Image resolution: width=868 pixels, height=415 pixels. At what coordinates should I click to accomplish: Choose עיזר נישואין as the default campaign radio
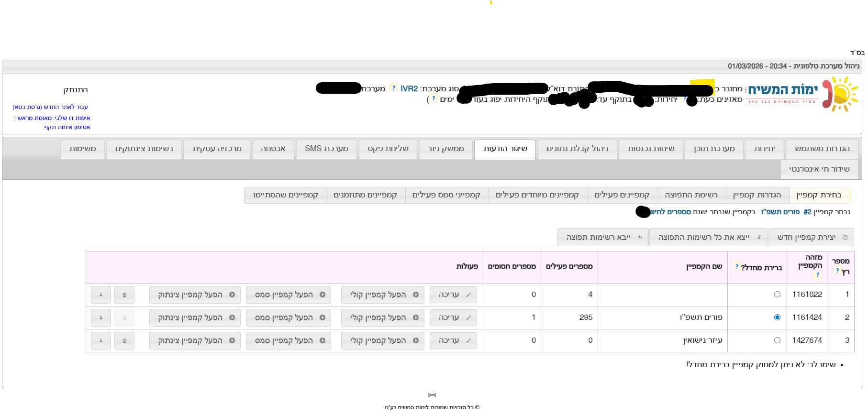777,340
